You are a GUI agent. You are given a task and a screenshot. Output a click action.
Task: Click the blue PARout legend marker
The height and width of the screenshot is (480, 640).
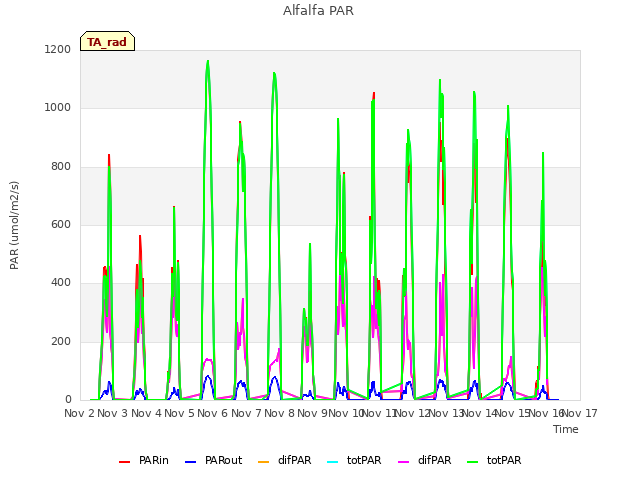191,462
